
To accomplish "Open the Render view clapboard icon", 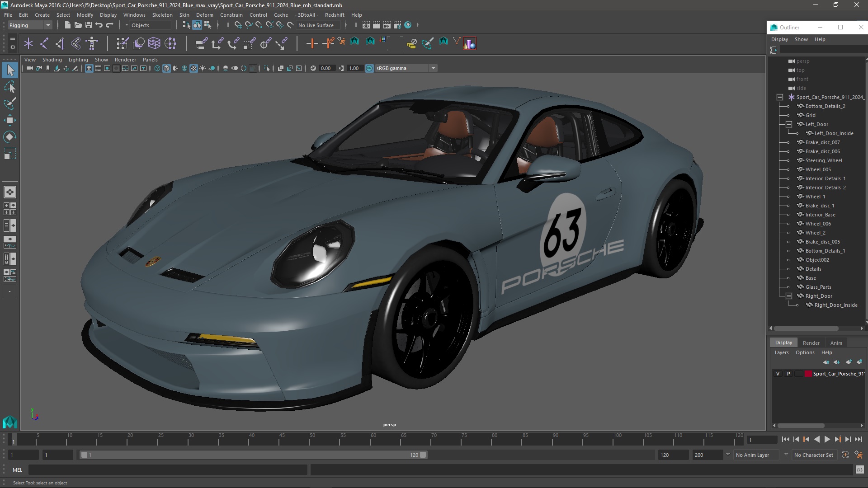I will (366, 25).
